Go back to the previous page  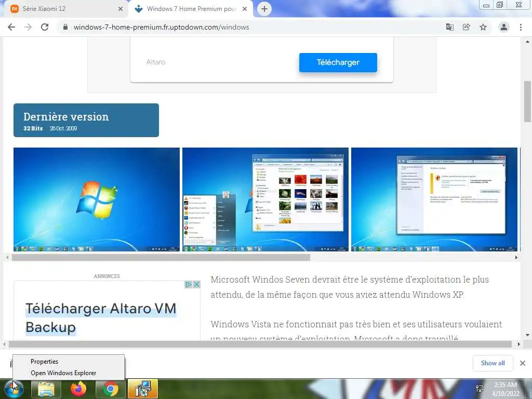[x=11, y=27]
